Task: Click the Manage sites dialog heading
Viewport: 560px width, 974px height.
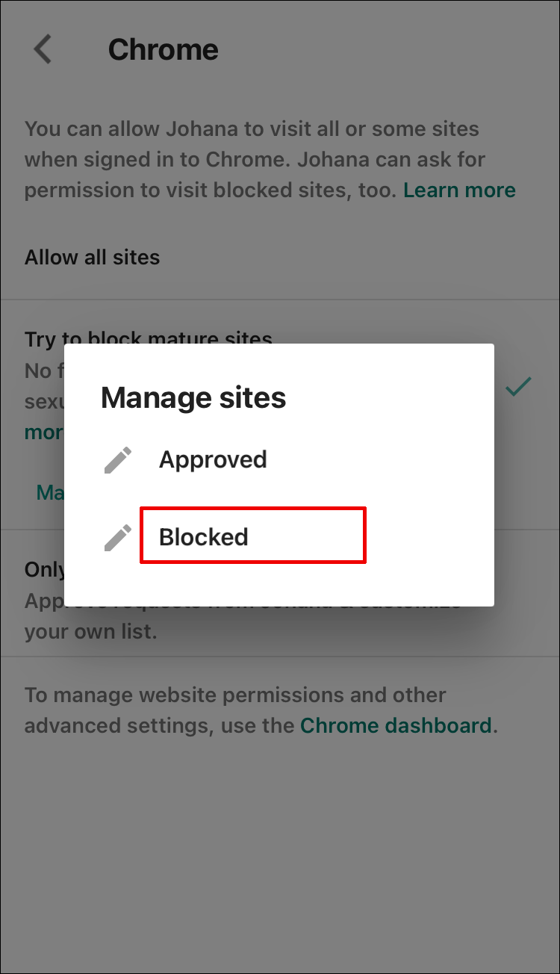Action: tap(193, 397)
